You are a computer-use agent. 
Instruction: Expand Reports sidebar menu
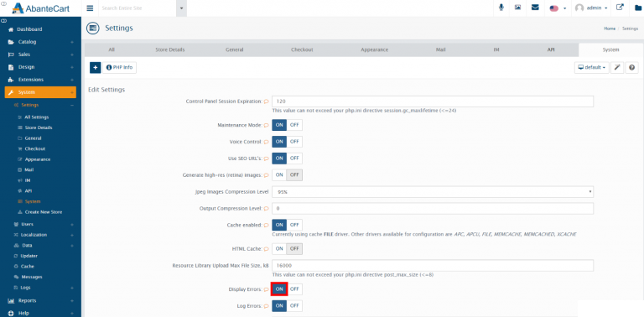40,300
